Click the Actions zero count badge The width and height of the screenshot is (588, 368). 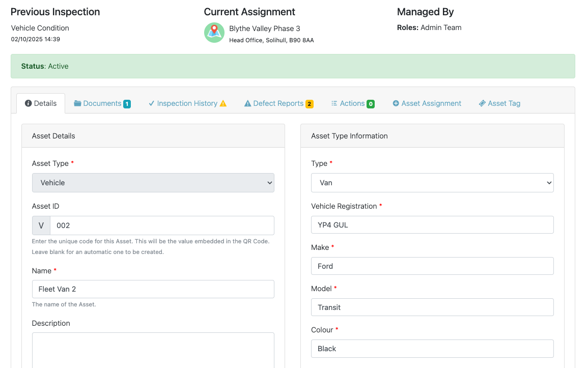(371, 104)
